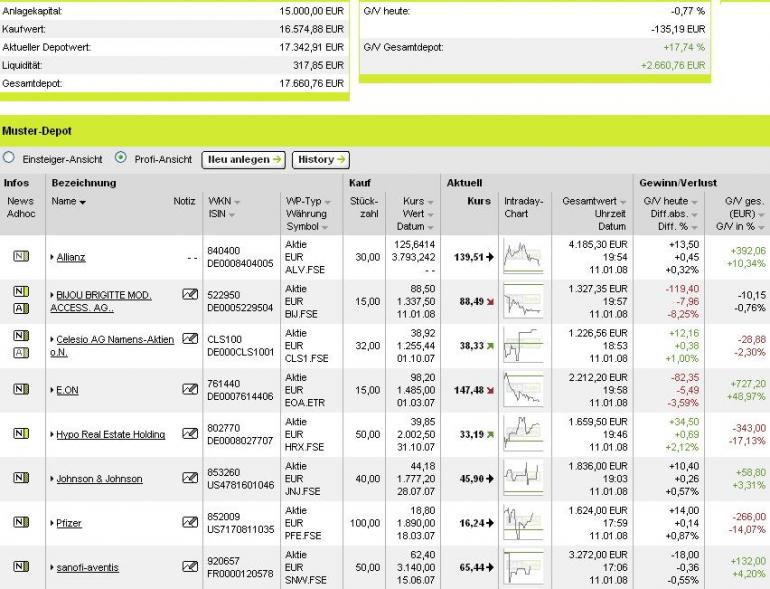This screenshot has width=770, height=589.
Task: Open Celesio intraday chart thumbnail
Action: [523, 345]
